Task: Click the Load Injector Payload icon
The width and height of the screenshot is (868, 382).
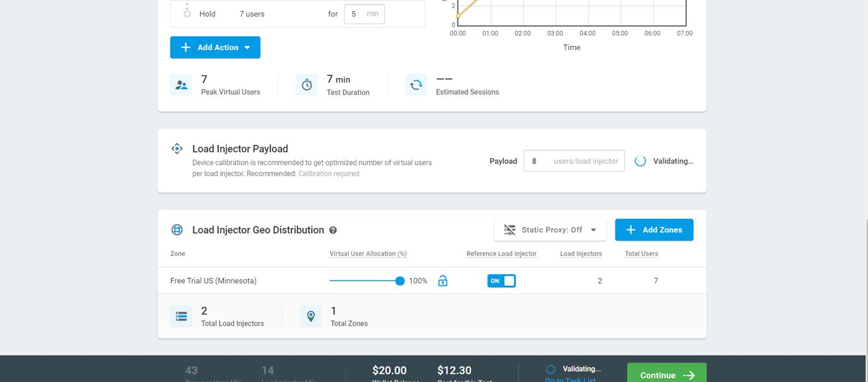Action: [177, 149]
